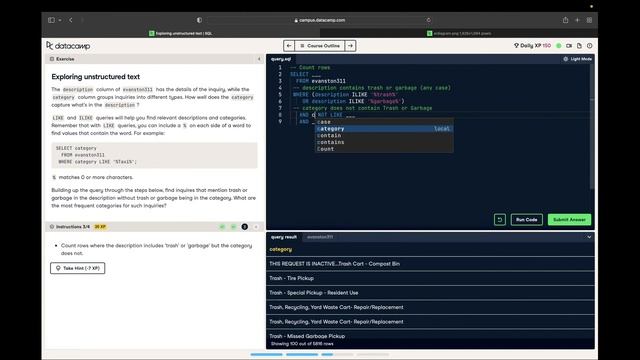640x360 pixels.
Task: Open the circular help icon in header
Action: 589,46
